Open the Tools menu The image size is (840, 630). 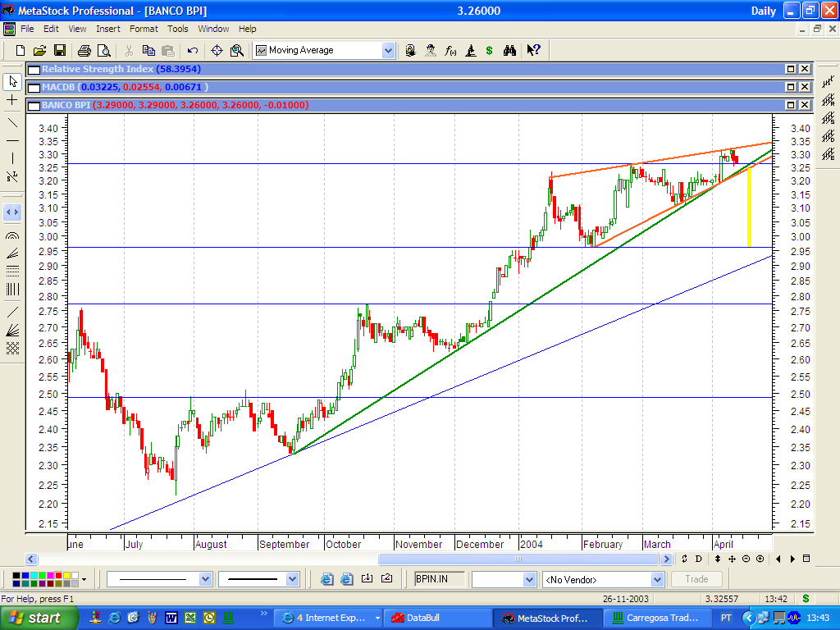(177, 29)
